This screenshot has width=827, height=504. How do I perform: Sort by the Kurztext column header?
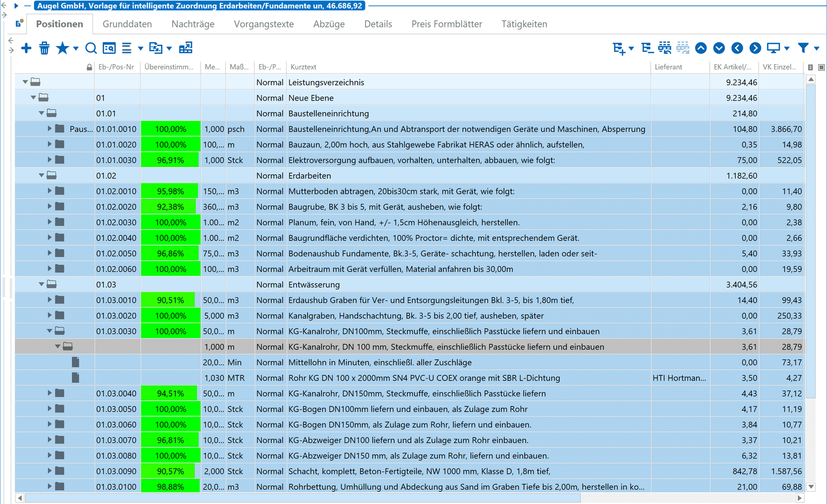[303, 67]
